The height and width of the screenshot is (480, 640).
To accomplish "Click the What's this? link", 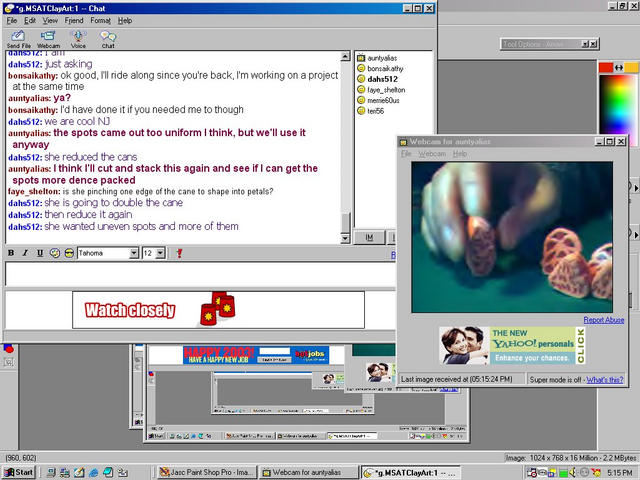I will [x=605, y=380].
